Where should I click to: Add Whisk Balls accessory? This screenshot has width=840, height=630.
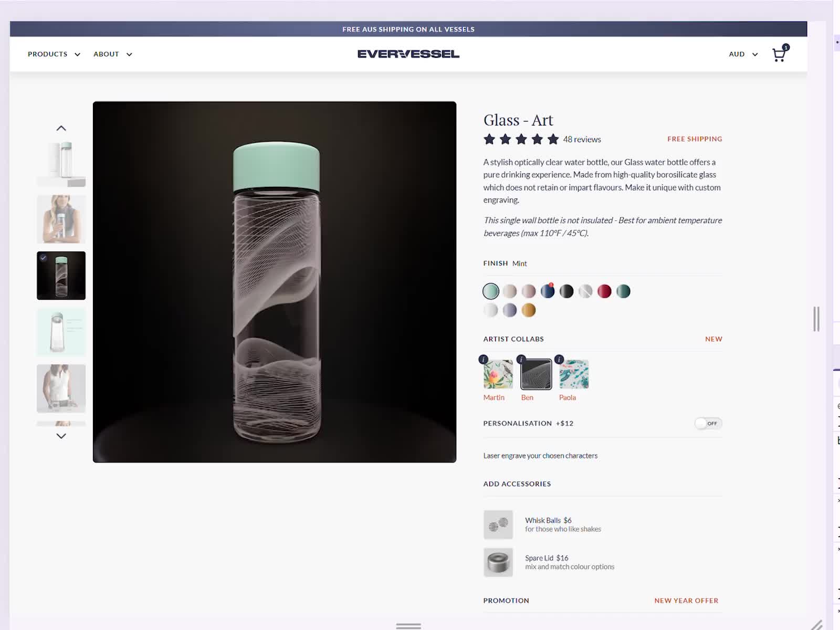(x=498, y=524)
